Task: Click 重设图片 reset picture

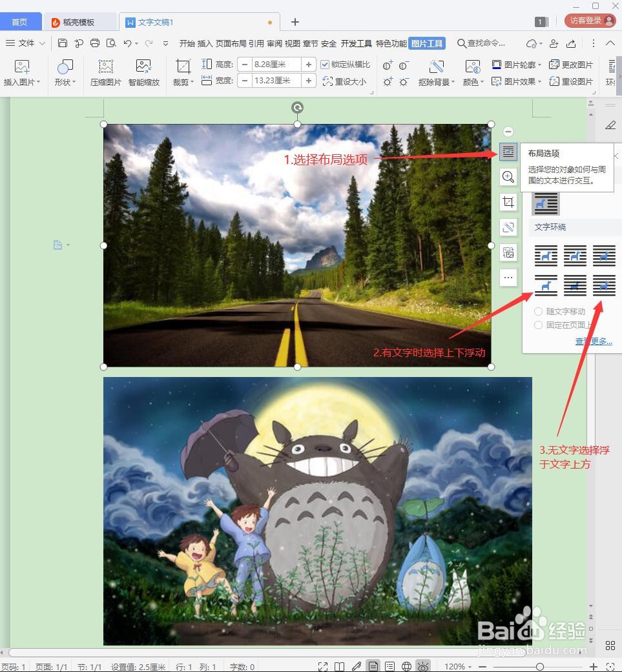Action: [571, 81]
